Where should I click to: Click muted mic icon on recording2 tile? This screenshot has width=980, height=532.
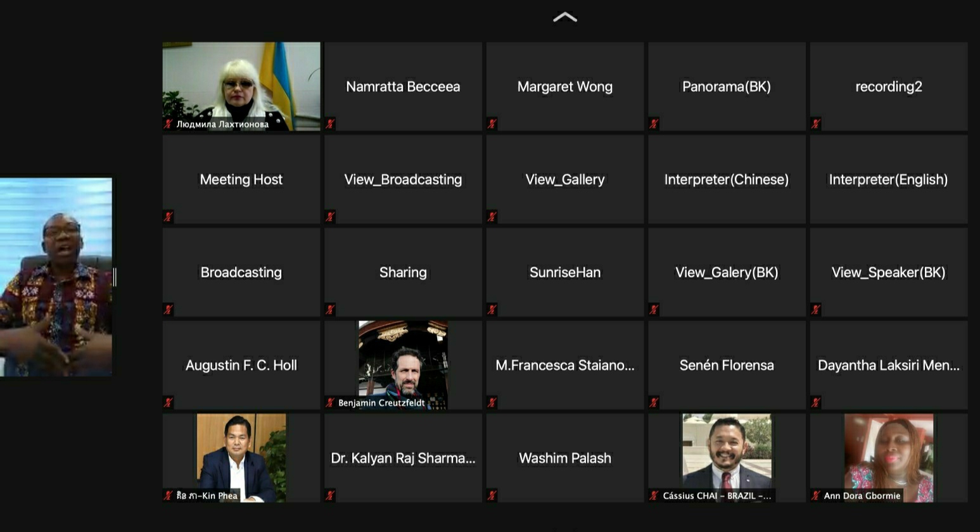tap(816, 124)
